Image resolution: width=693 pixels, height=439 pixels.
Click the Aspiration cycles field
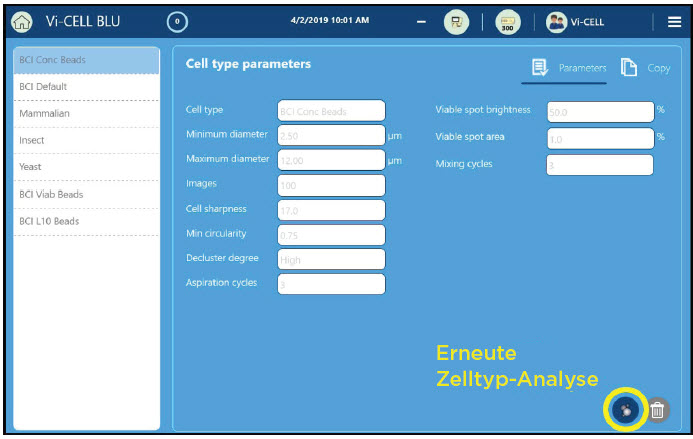[x=331, y=284]
